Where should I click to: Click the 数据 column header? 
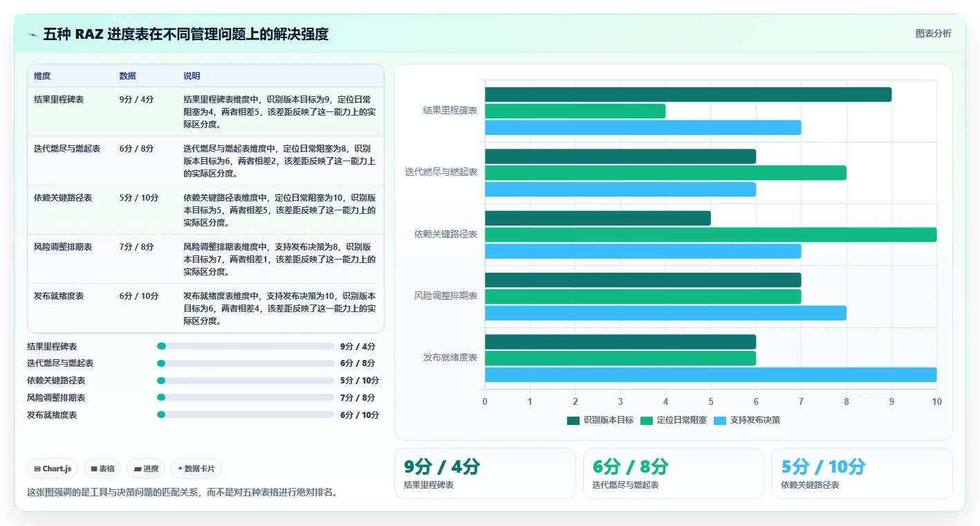(127, 75)
